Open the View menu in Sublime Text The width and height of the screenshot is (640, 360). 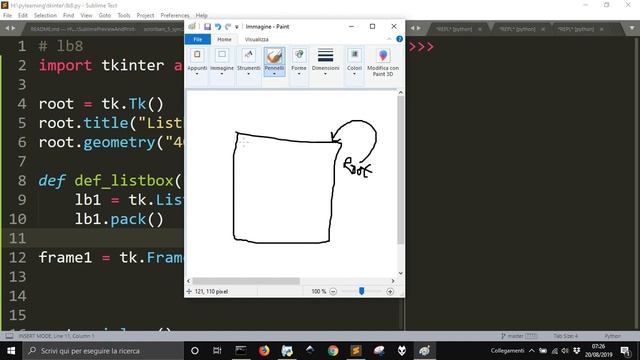pyautogui.click(x=86, y=16)
